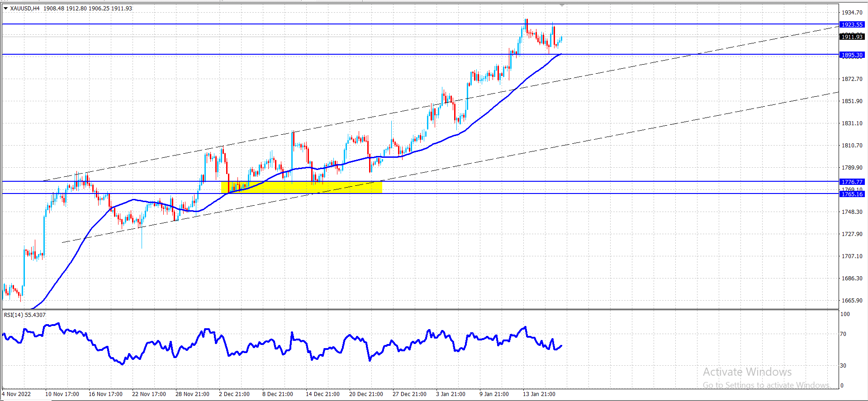Click the blue 1765.16 price tag
Viewport: 868px width, 401px height.
tap(852, 194)
